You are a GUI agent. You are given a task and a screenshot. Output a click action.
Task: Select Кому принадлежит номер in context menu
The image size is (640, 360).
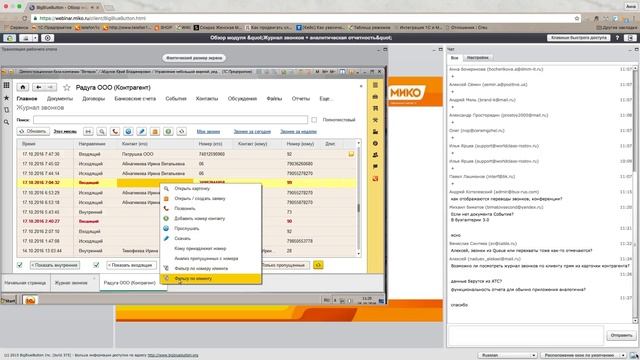pos(211,249)
